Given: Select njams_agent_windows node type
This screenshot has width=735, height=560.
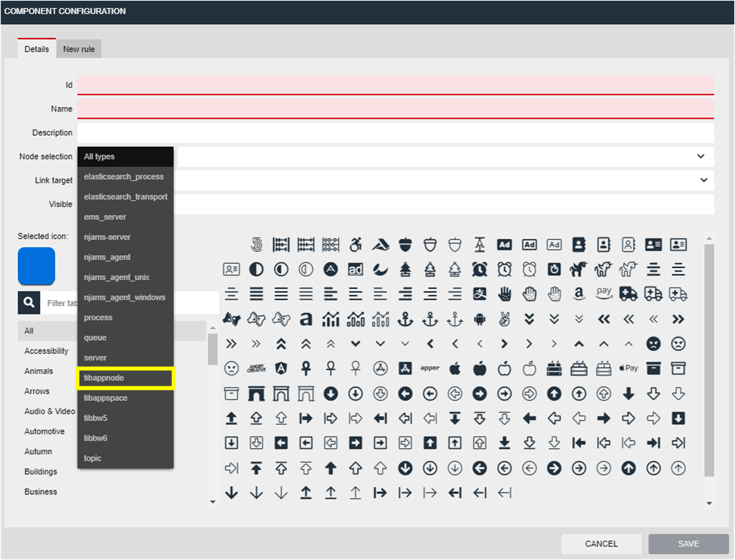Looking at the screenshot, I should click(x=125, y=297).
